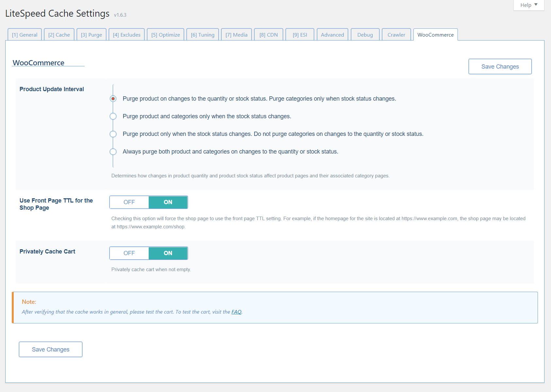Click the top Save Changes button

(500, 67)
